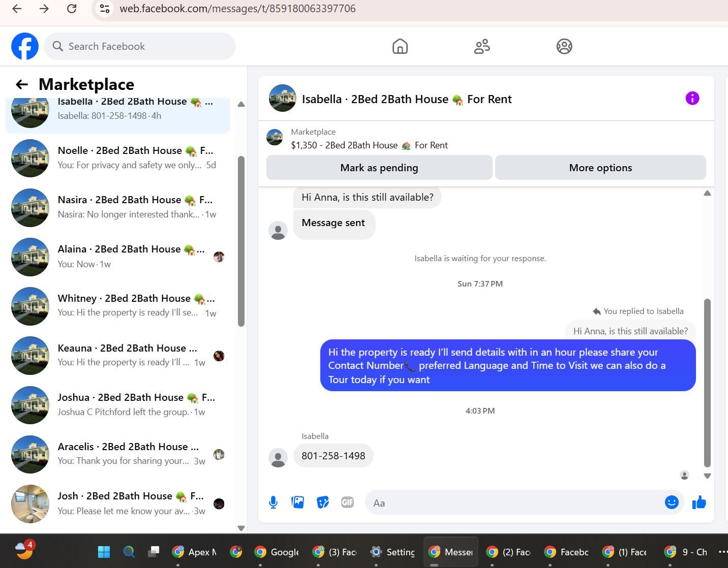Click the back arrow beside Marketplace
The image size is (728, 568).
pyautogui.click(x=22, y=84)
